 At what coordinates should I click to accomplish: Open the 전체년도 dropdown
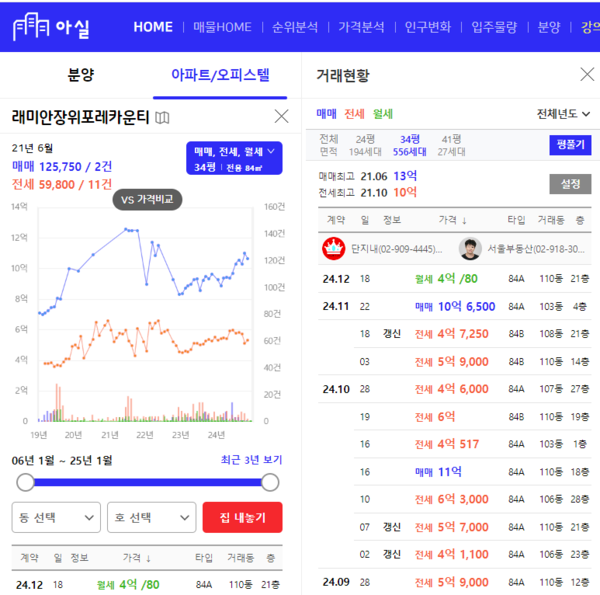(563, 114)
